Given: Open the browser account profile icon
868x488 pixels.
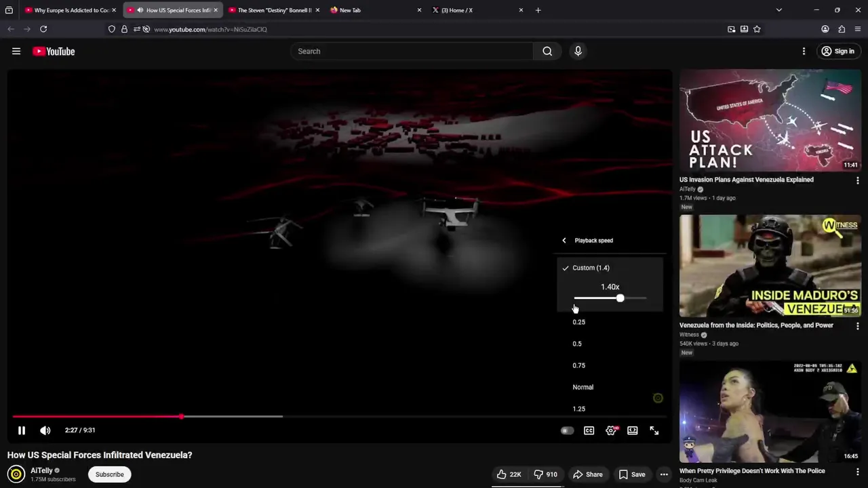Looking at the screenshot, I should click(x=825, y=29).
